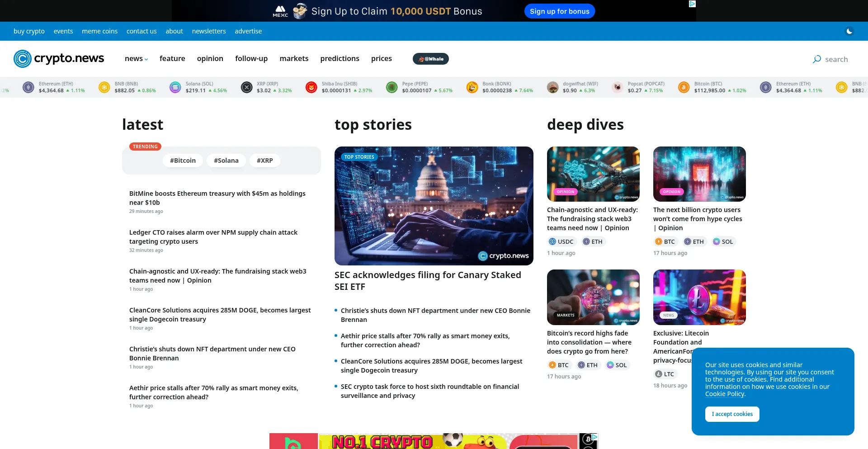This screenshot has height=449, width=868.
Task: Open Aethir price stalls article in latest
Action: coord(214,392)
